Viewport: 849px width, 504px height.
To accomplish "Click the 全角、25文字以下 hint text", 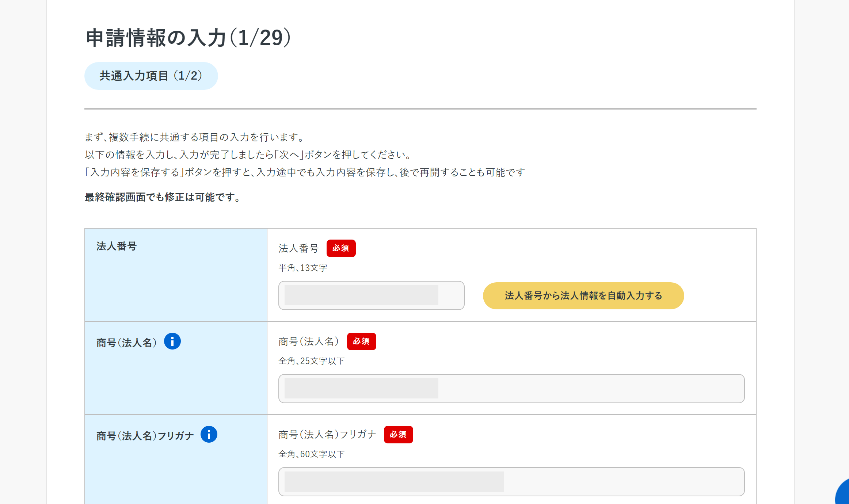I will coord(311,361).
